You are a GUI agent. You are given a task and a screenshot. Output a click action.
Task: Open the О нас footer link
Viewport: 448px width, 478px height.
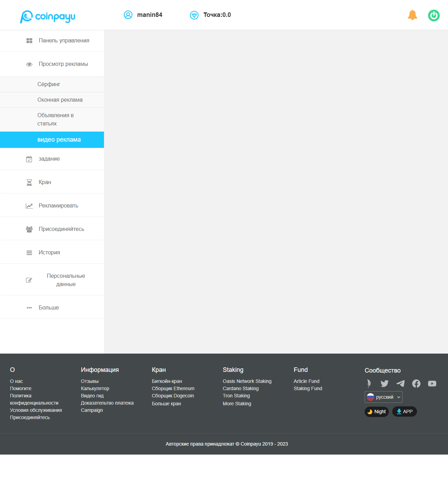(x=17, y=381)
